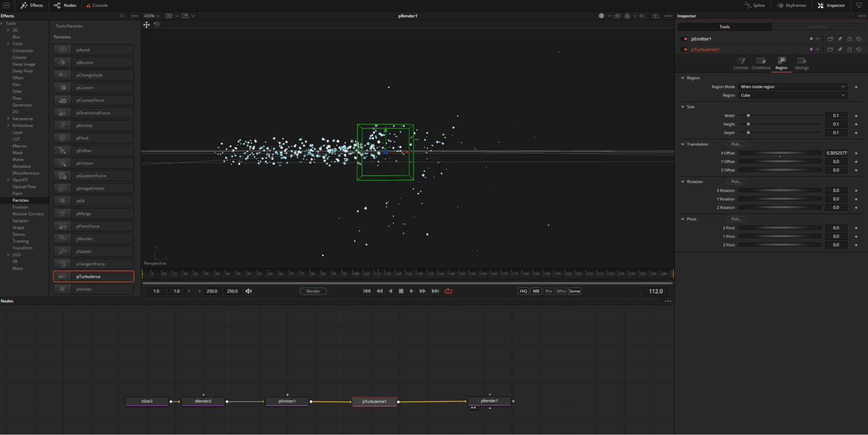Select the pVortex particle tool
Screen dimensions: 868x435
(94, 289)
